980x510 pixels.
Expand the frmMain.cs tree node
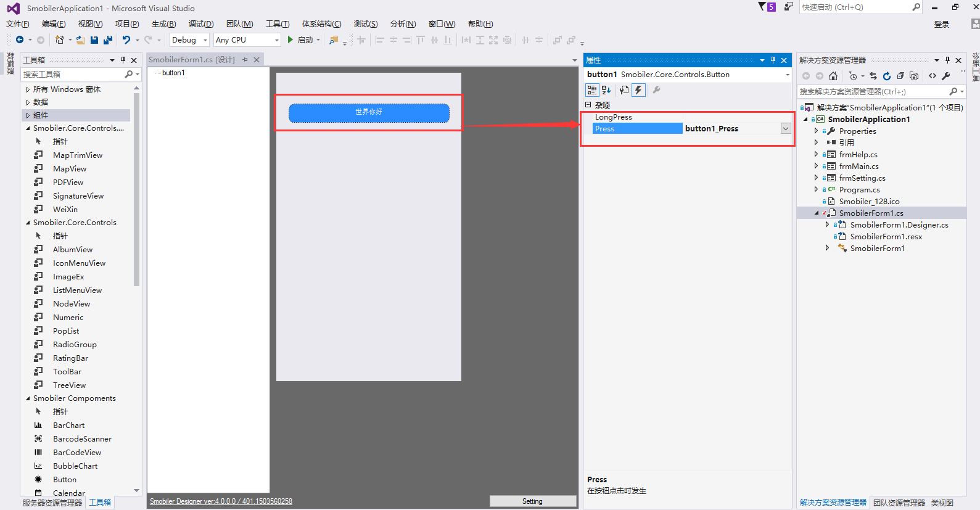[816, 166]
